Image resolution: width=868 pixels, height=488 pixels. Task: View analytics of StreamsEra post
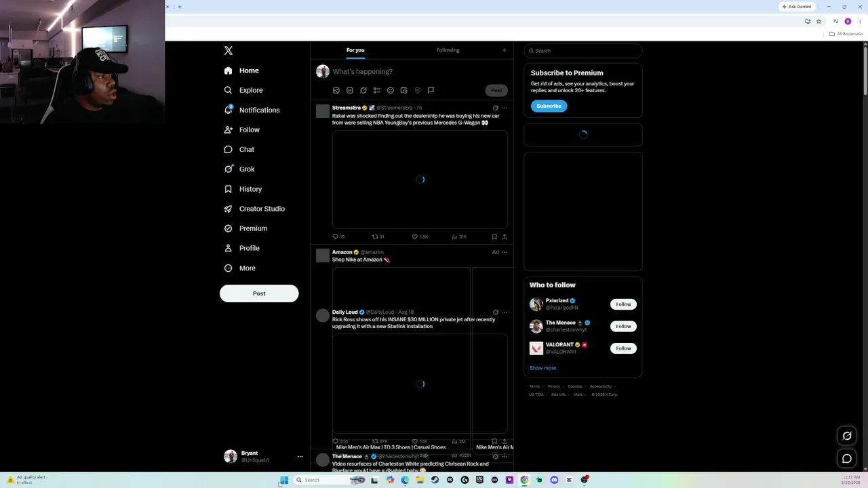(459, 237)
